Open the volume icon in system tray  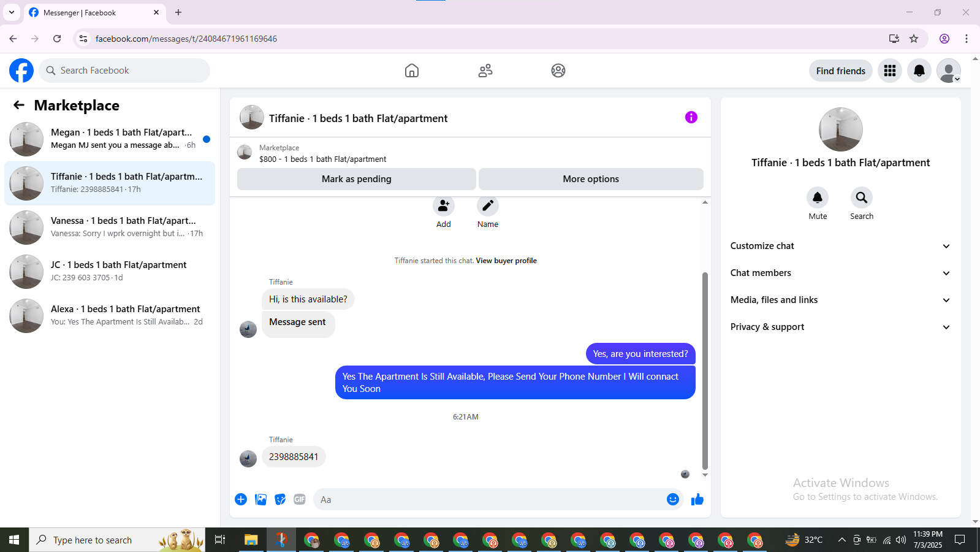[900, 540]
